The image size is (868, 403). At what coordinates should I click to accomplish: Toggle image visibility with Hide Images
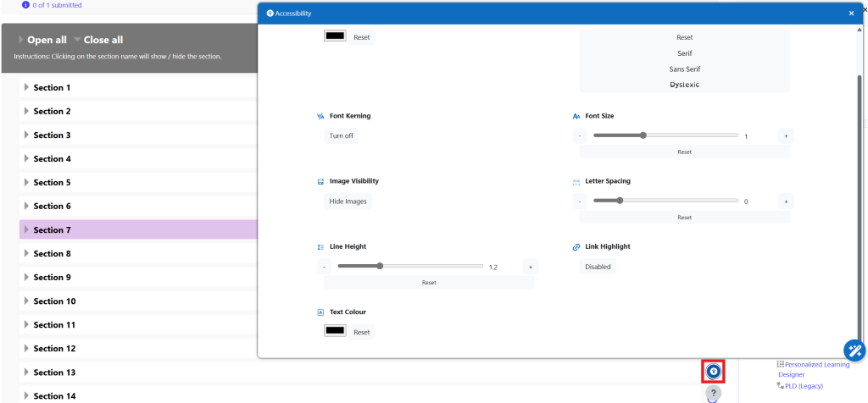pos(348,201)
